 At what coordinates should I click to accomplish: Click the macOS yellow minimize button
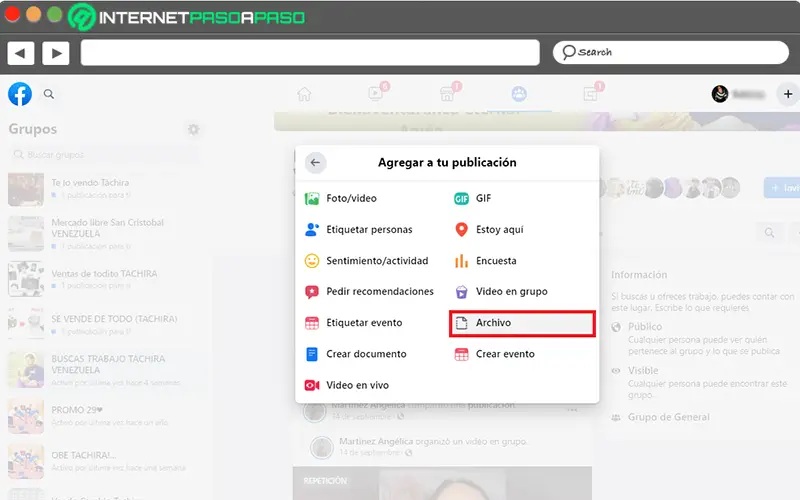[34, 15]
